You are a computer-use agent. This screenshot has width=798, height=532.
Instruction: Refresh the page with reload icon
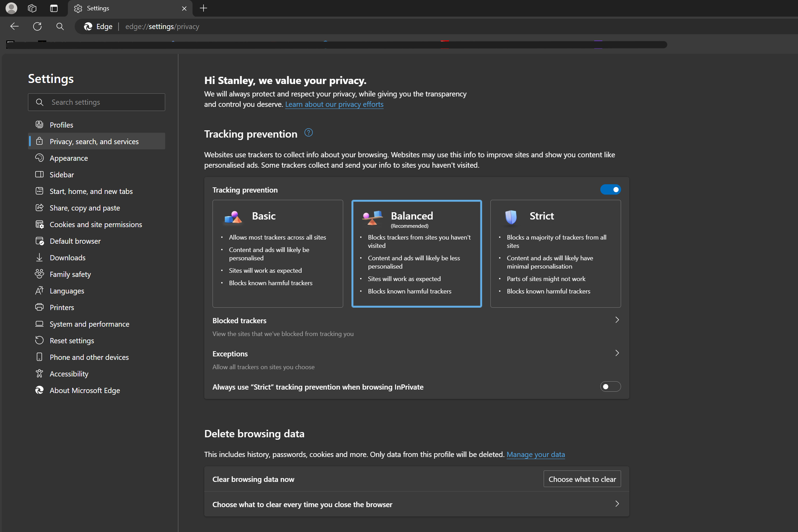click(37, 26)
